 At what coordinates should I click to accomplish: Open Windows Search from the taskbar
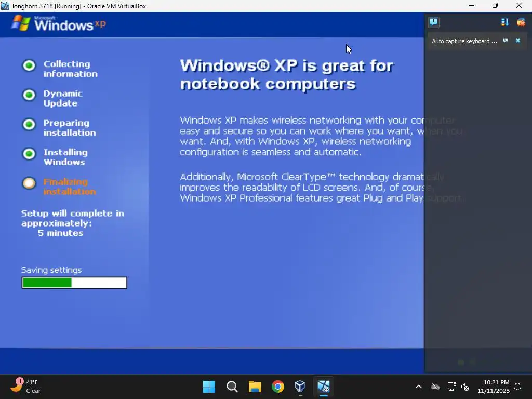click(x=232, y=387)
